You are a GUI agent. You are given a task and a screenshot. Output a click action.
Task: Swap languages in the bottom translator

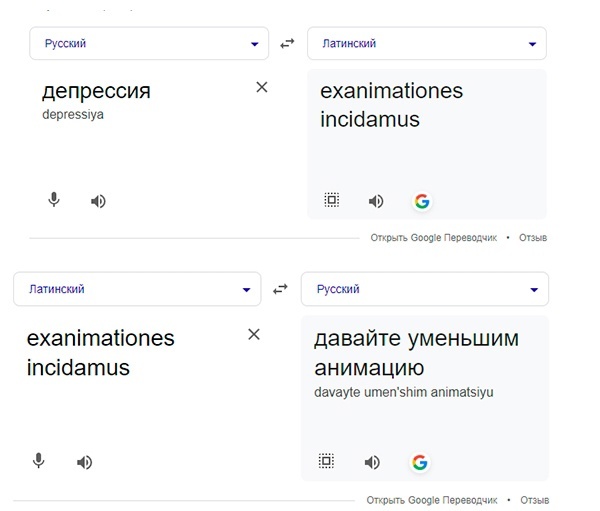[280, 289]
